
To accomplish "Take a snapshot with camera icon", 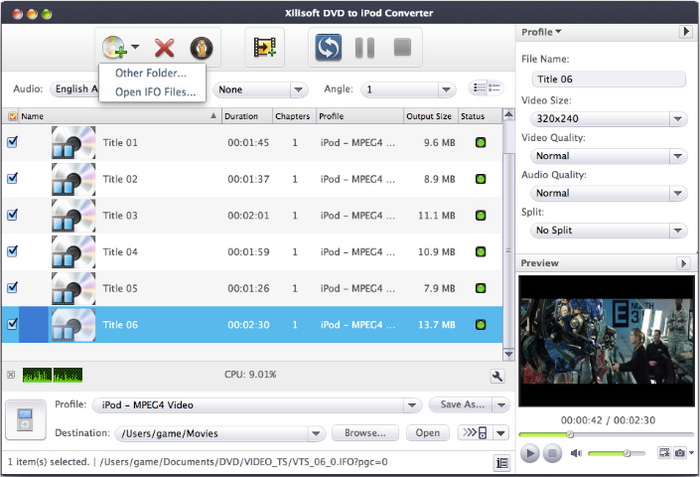I will (680, 453).
